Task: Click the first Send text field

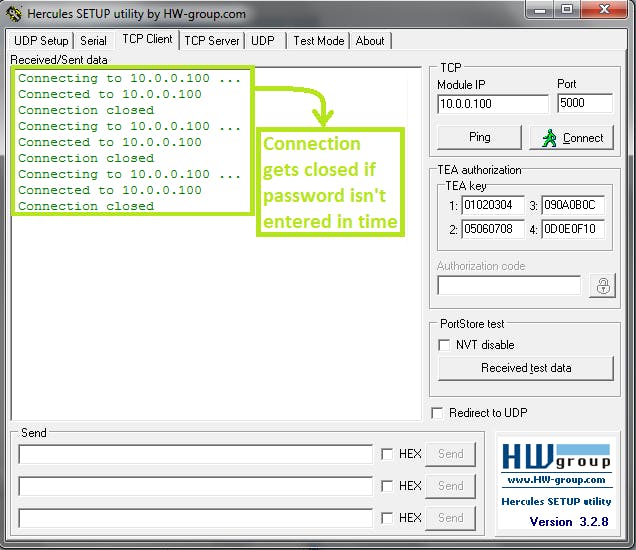Action: tap(195, 454)
